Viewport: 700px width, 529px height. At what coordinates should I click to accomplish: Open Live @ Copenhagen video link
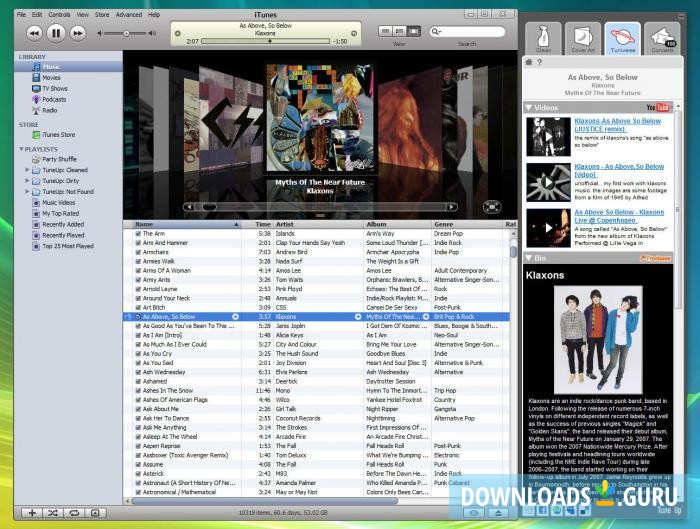(619, 216)
